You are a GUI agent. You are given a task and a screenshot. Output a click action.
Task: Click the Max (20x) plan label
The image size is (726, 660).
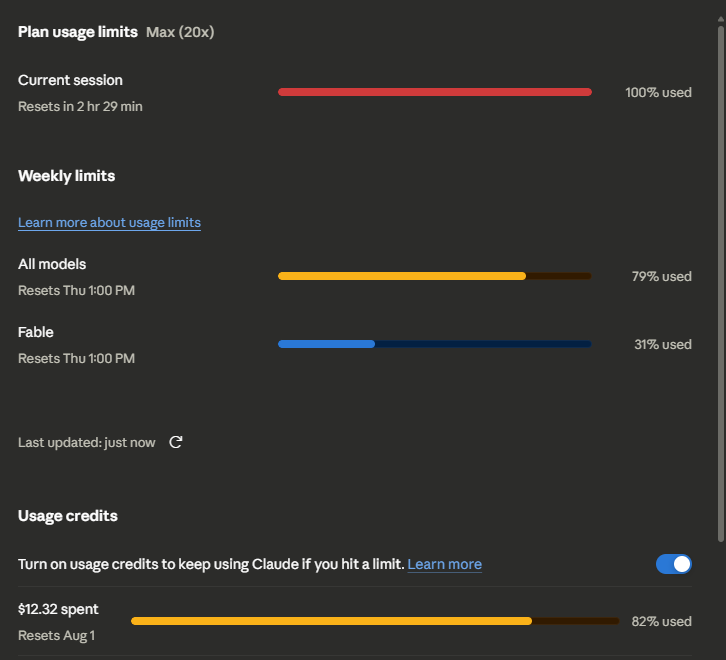(180, 32)
